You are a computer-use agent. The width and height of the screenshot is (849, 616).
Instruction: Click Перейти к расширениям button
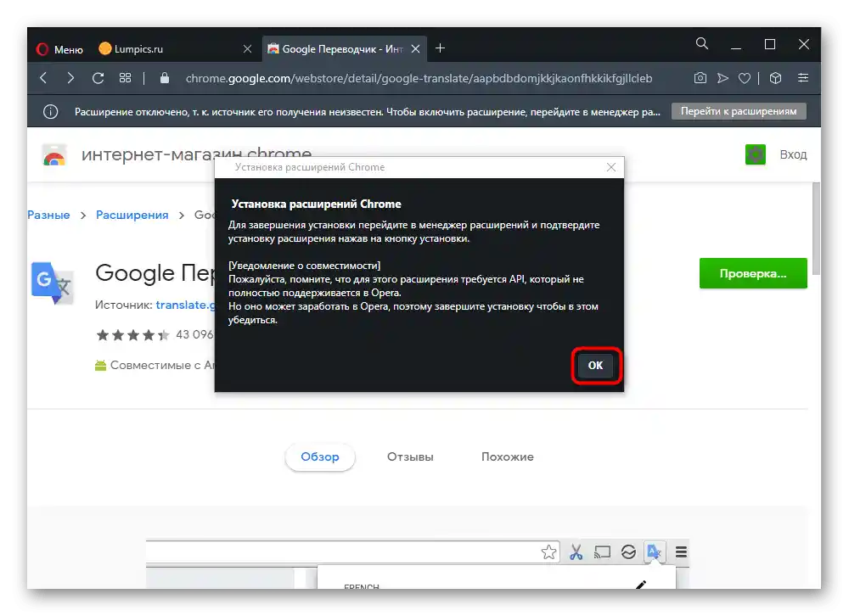click(x=739, y=111)
